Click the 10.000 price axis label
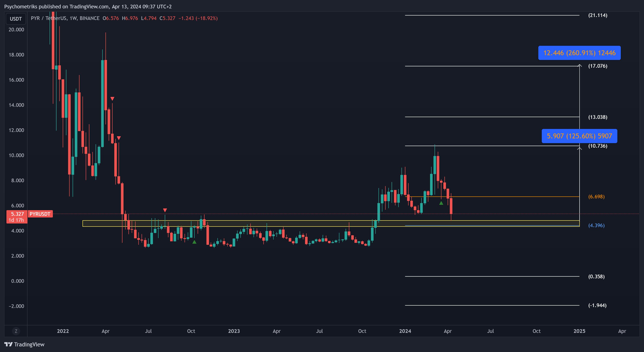The image size is (644, 352). pyautogui.click(x=17, y=155)
